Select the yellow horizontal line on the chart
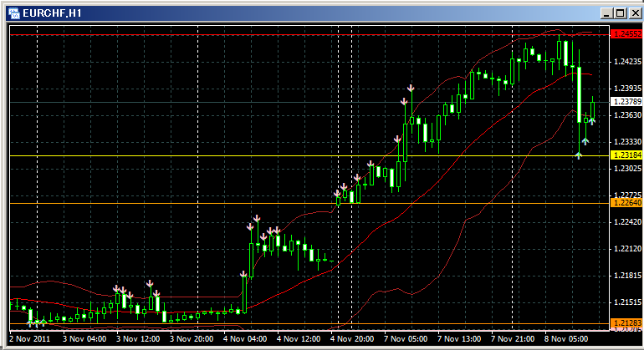644x350 pixels. click(251, 156)
